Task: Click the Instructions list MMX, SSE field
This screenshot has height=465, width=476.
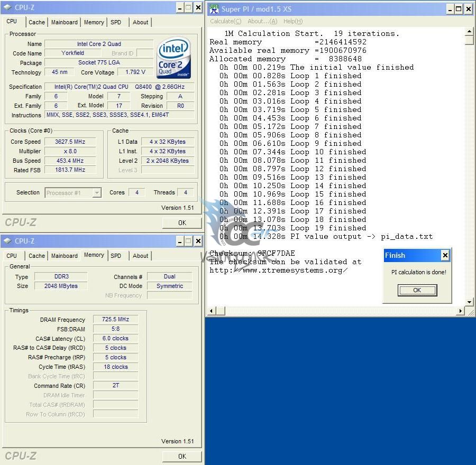Action: 120,115
